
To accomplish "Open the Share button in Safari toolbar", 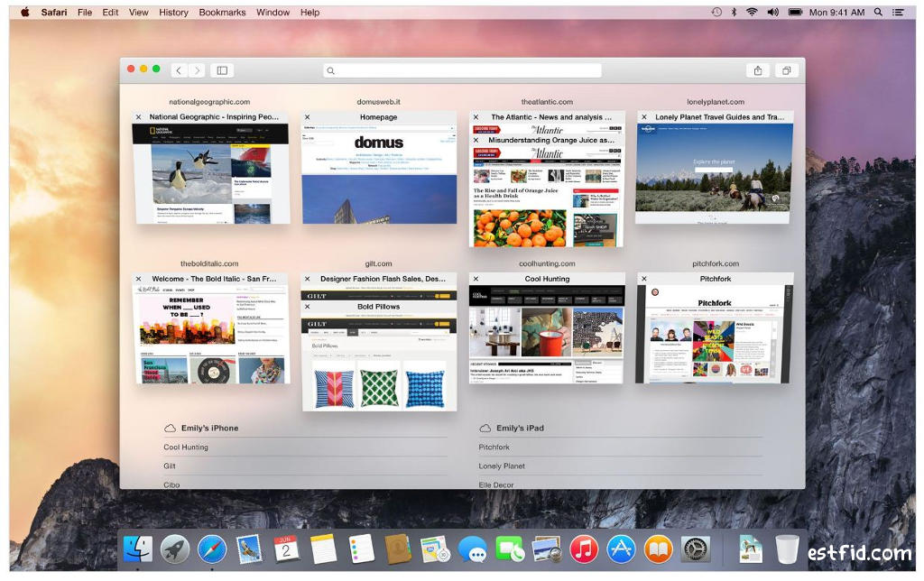I will [758, 70].
